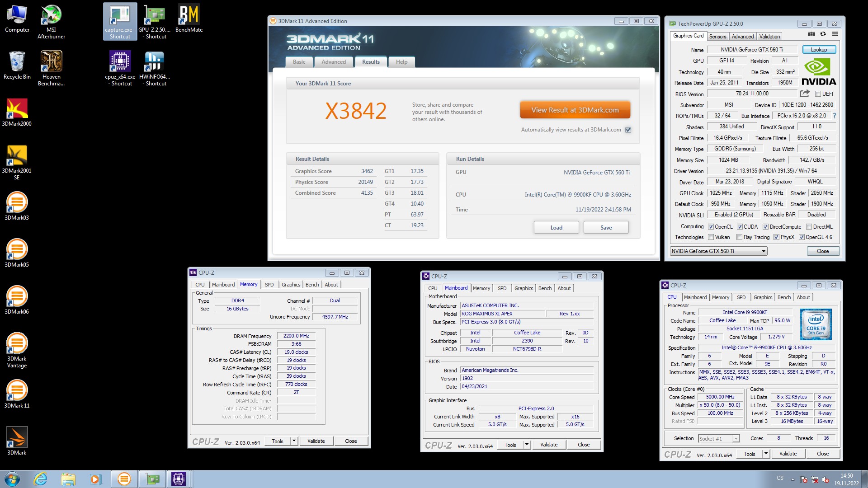Open Internet Explorer from taskbar

click(x=41, y=479)
